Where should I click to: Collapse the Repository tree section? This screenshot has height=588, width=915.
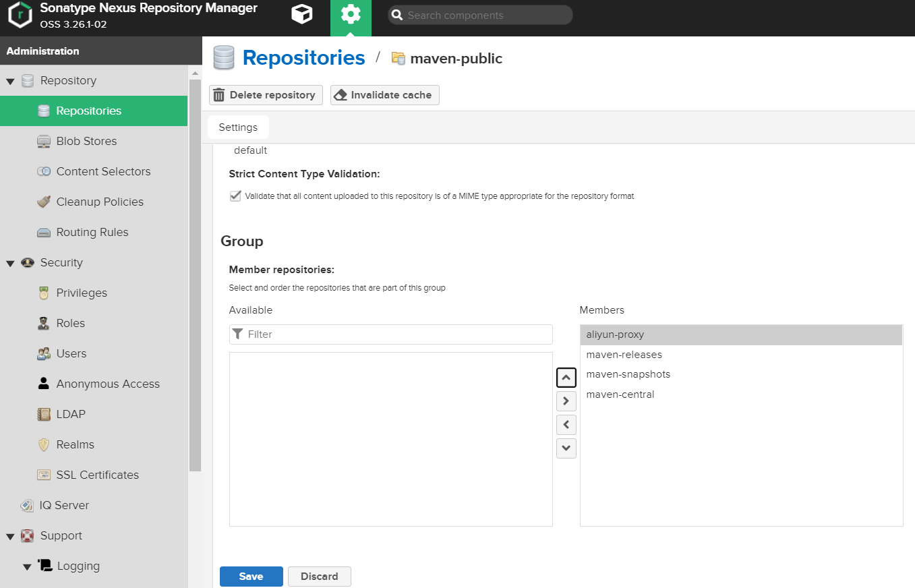click(10, 82)
